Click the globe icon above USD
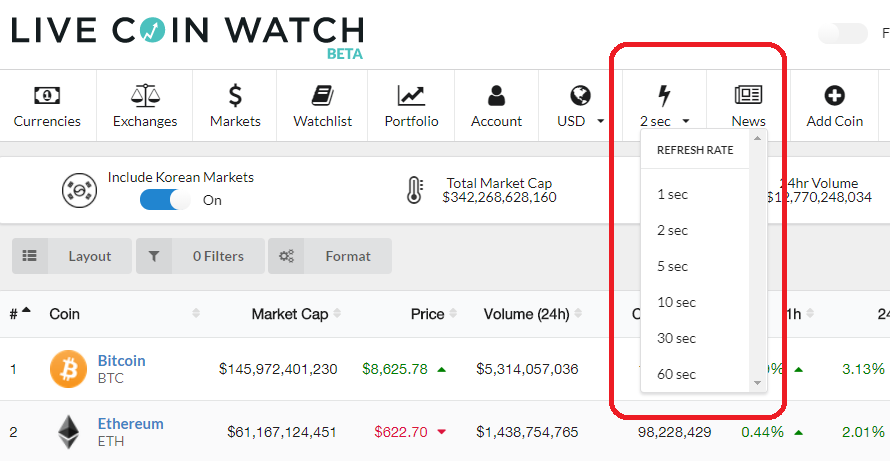This screenshot has width=890, height=461. point(581,95)
